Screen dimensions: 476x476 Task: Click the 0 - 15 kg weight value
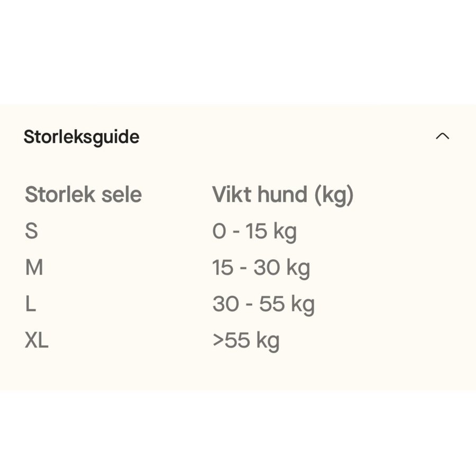(255, 231)
